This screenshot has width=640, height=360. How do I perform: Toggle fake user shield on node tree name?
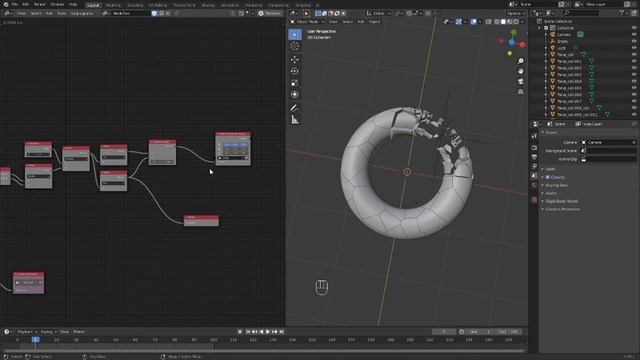point(154,13)
